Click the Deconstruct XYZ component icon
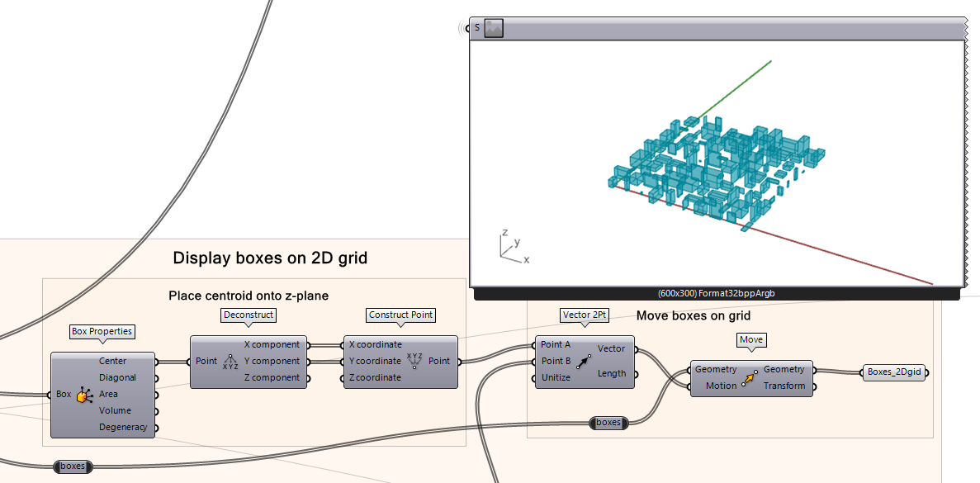Image resolution: width=980 pixels, height=483 pixels. (x=230, y=361)
